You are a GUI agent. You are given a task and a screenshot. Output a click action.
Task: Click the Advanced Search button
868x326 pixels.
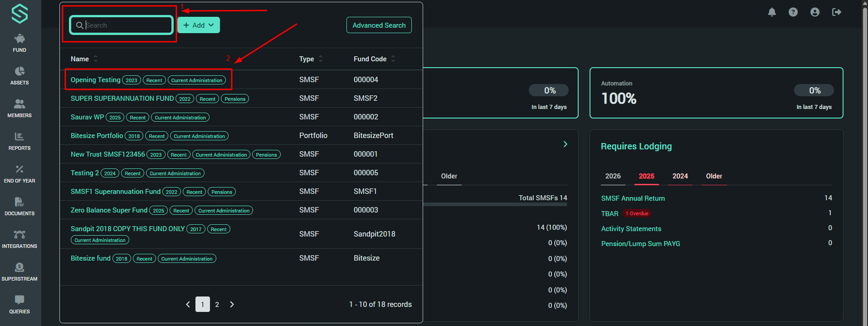point(379,25)
